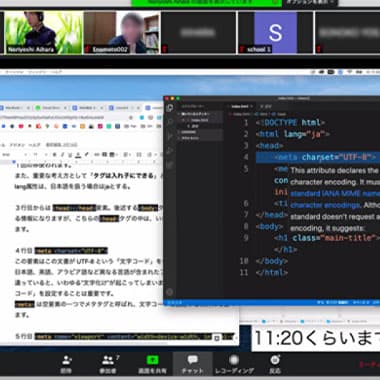The image size is (380, 380).
Task: Open the VS Code Explorer activity icon
Action: tap(170, 108)
